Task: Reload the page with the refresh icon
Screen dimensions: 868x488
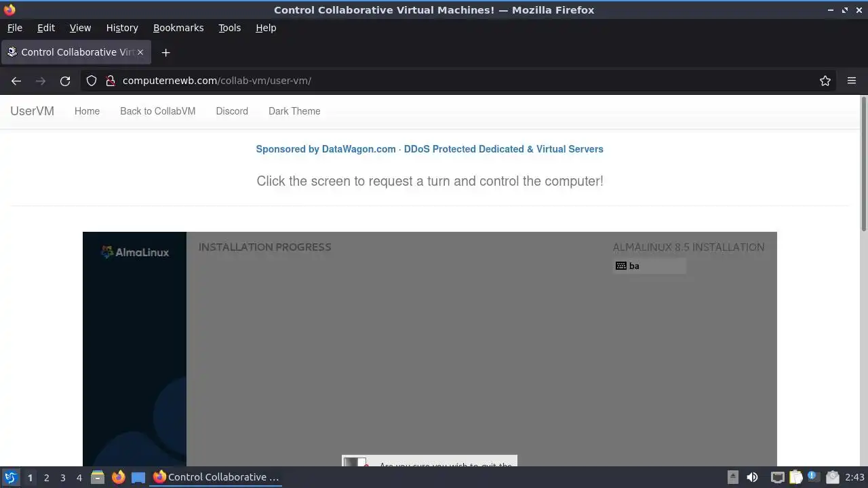Action: (65, 81)
